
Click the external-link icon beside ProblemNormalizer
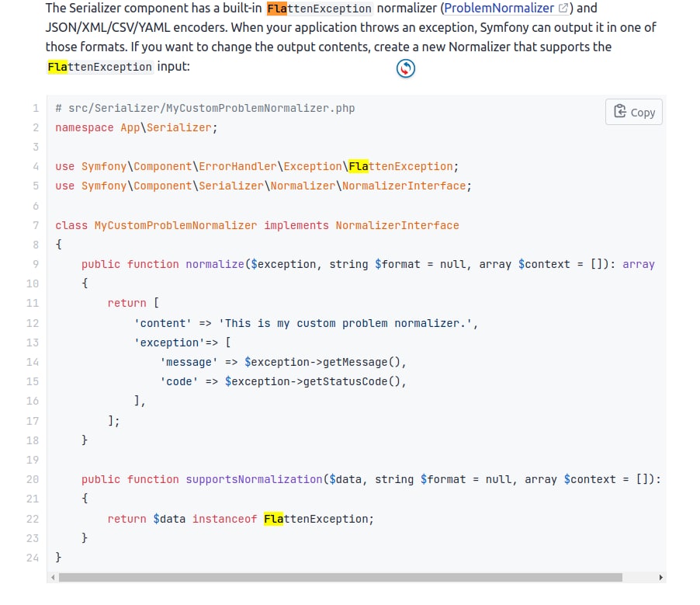tap(563, 8)
